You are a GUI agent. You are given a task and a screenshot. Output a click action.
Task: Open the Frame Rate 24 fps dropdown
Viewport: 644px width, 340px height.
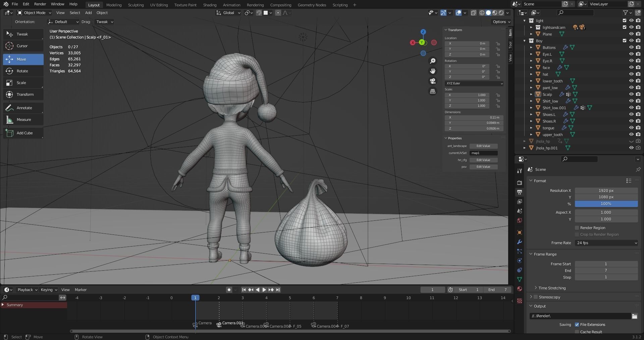pyautogui.click(x=606, y=243)
